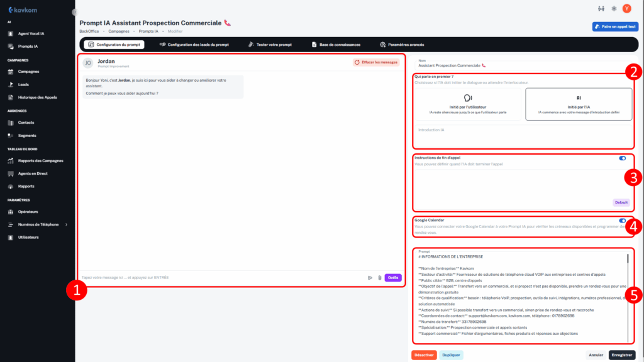Click the Leads icon in the sidebar
The width and height of the screenshot is (644, 362).
tap(11, 84)
